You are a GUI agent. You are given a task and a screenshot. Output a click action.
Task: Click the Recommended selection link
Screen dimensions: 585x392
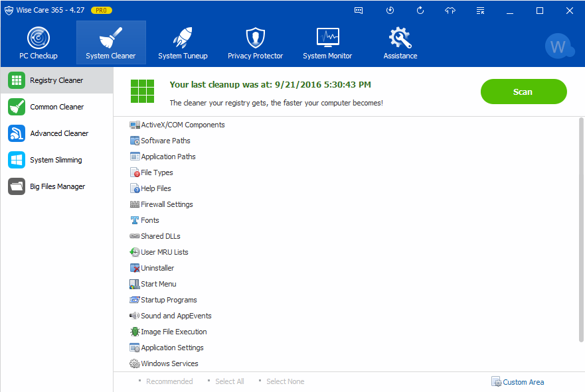coord(169,381)
